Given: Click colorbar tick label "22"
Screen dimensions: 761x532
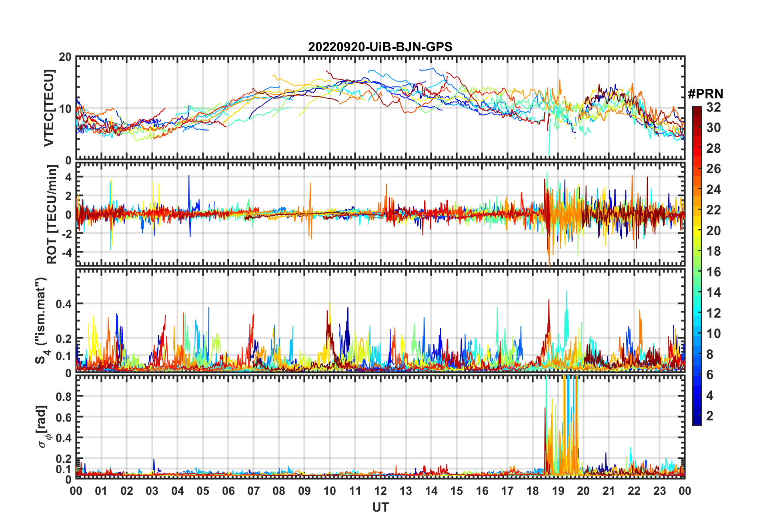Looking at the screenshot, I should [713, 210].
